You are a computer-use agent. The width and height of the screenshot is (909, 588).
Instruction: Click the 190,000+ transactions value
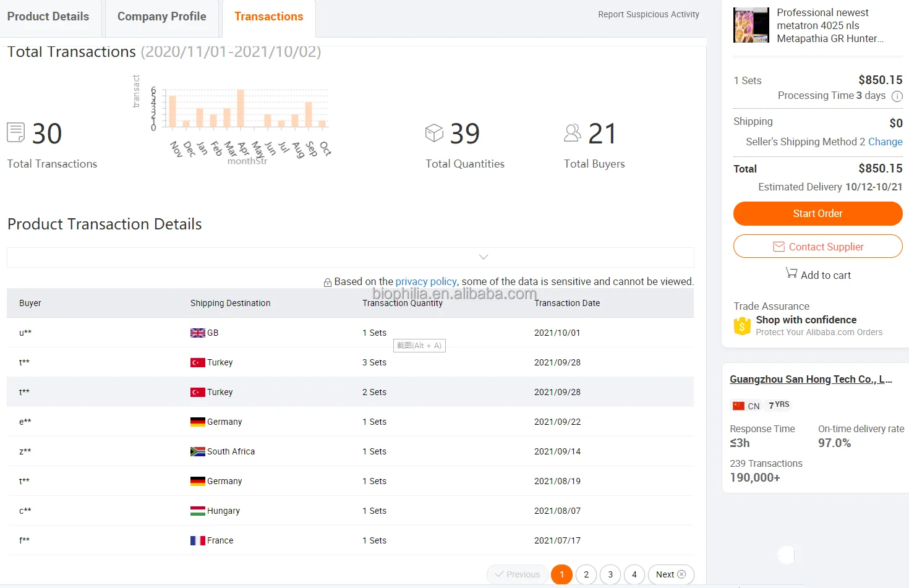click(755, 477)
